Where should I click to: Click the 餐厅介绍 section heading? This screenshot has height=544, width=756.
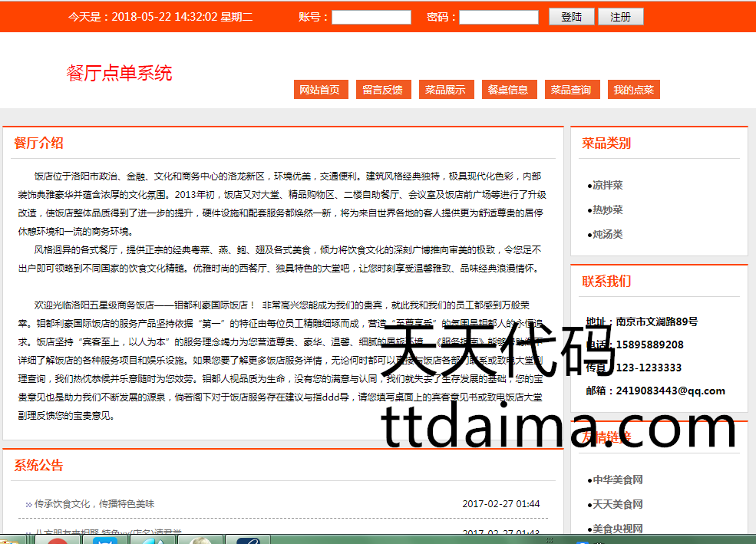38,143
